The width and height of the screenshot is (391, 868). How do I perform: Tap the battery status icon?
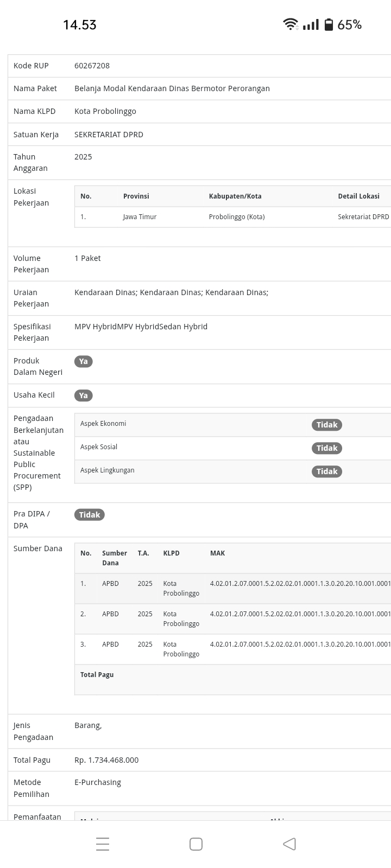[329, 24]
